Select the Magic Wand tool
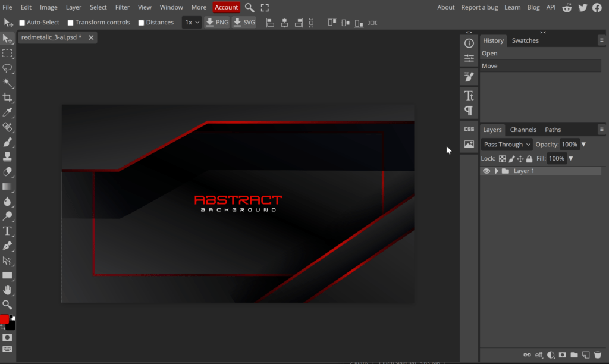The image size is (609, 364). pyautogui.click(x=7, y=83)
